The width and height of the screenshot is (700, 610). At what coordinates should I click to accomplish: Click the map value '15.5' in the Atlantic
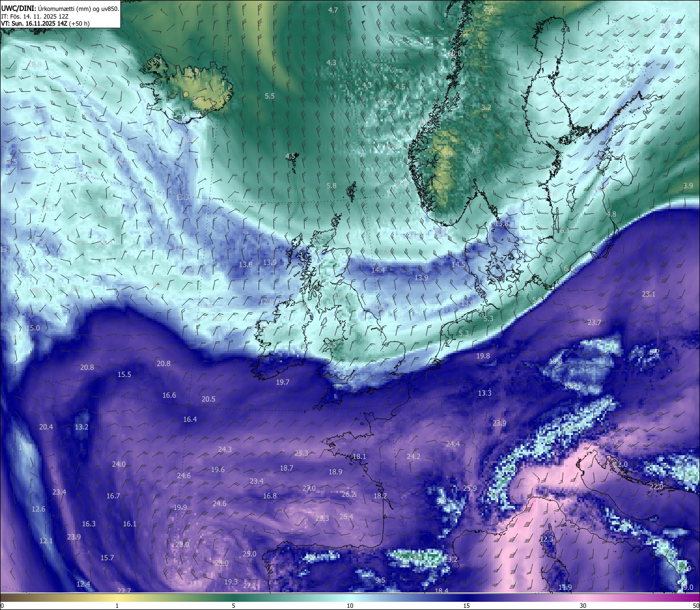[x=124, y=374]
